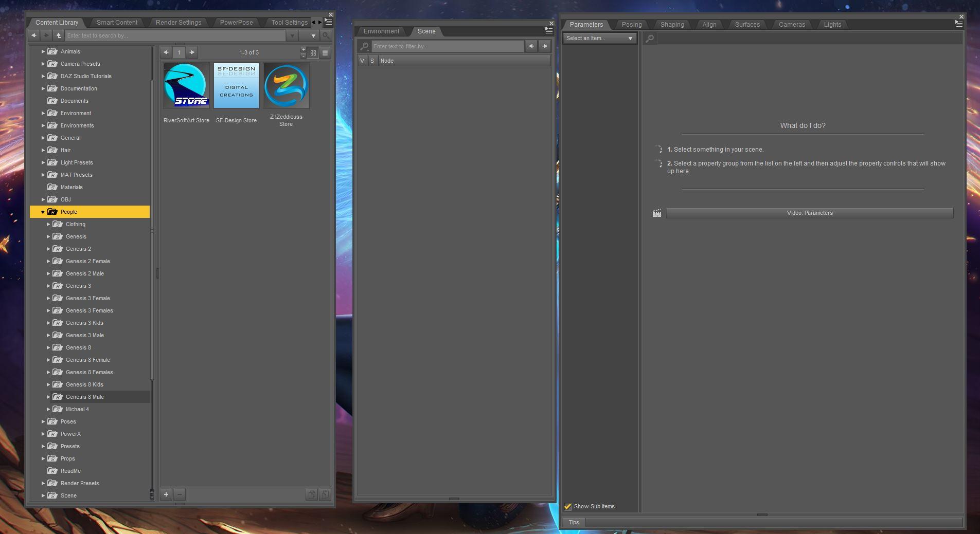Click the plus button below content thumbnails
980x534 pixels.
[x=166, y=494]
